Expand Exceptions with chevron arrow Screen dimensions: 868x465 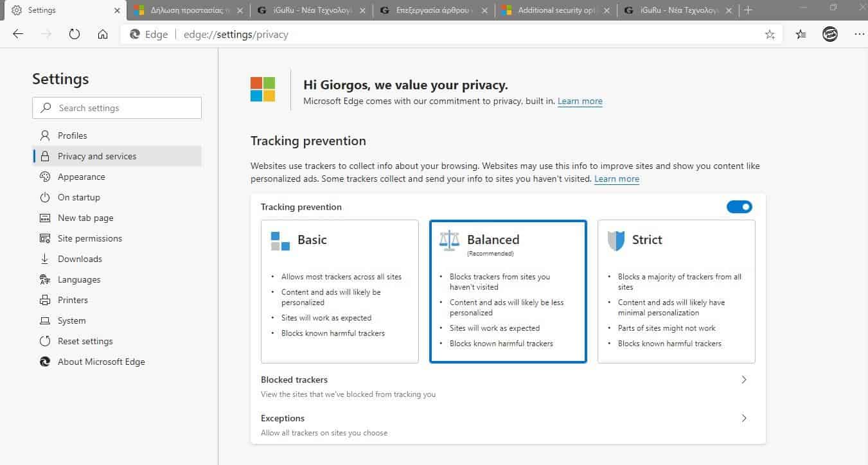click(x=744, y=418)
